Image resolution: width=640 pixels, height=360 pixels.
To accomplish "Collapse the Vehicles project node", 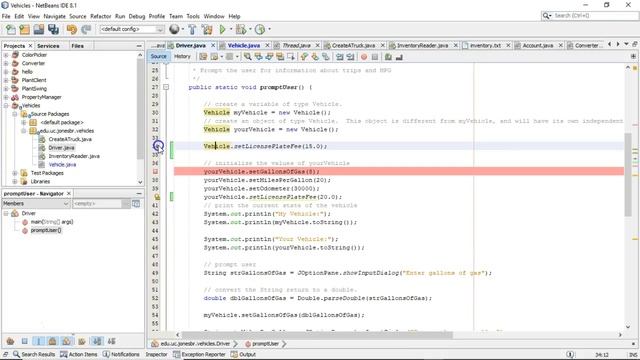I will coord(6,106).
